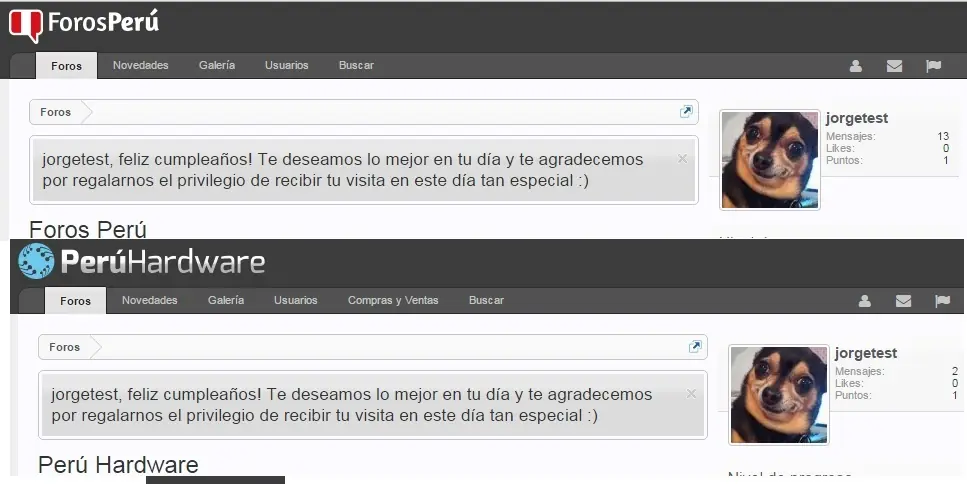Viewport: 967px width, 484px height.
Task: Click Puntos label on ForosPerú sidebar
Action: 844,160
